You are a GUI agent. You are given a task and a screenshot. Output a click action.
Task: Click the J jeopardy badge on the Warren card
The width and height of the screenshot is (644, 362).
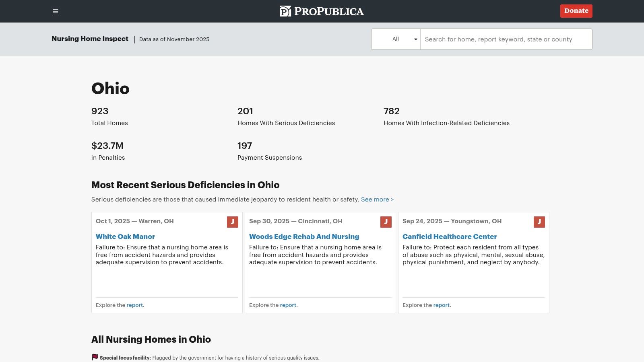pyautogui.click(x=233, y=222)
